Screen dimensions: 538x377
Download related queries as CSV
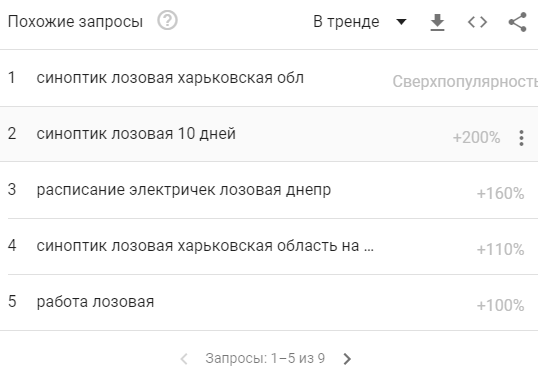[x=437, y=22]
